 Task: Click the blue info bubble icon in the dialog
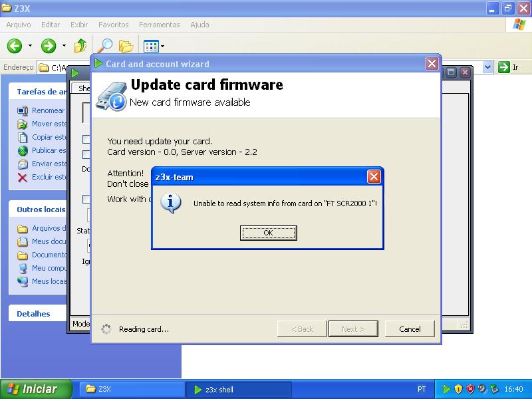coord(170,203)
